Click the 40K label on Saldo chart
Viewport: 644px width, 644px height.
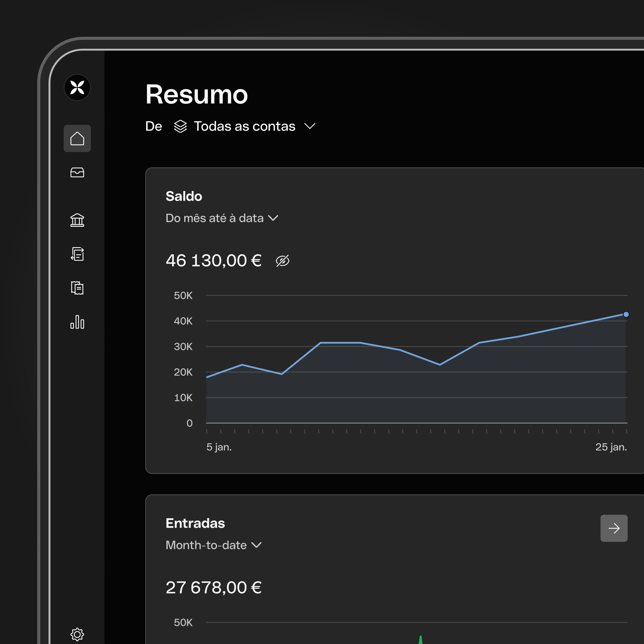click(x=183, y=321)
